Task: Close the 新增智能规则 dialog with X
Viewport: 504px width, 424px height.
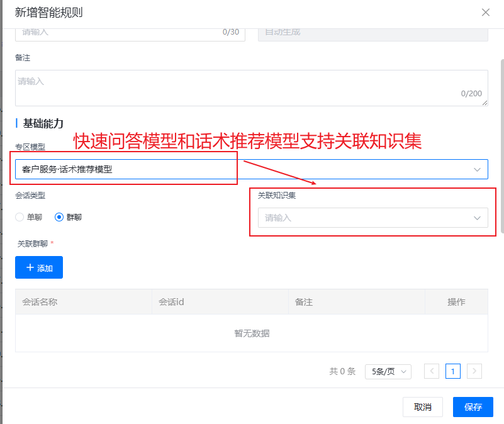Action: click(485, 12)
